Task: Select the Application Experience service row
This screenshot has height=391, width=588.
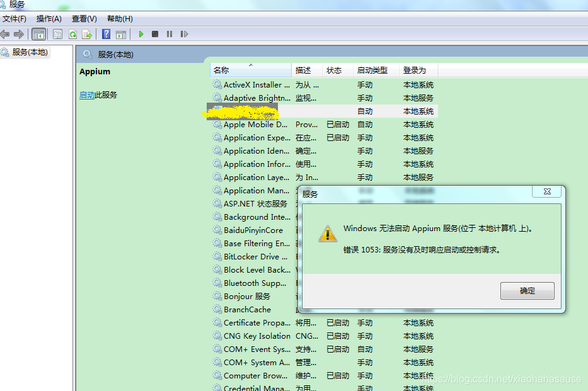Action: pyautogui.click(x=324, y=138)
